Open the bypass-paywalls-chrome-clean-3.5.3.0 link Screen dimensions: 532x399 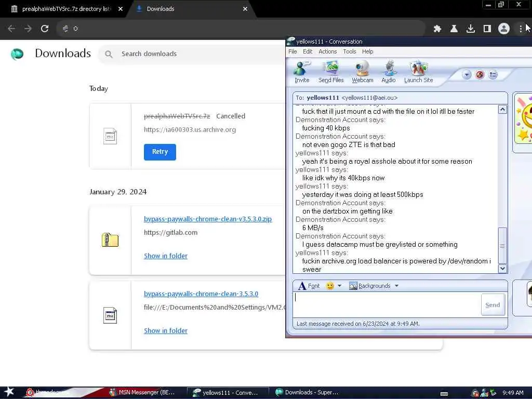click(x=201, y=294)
